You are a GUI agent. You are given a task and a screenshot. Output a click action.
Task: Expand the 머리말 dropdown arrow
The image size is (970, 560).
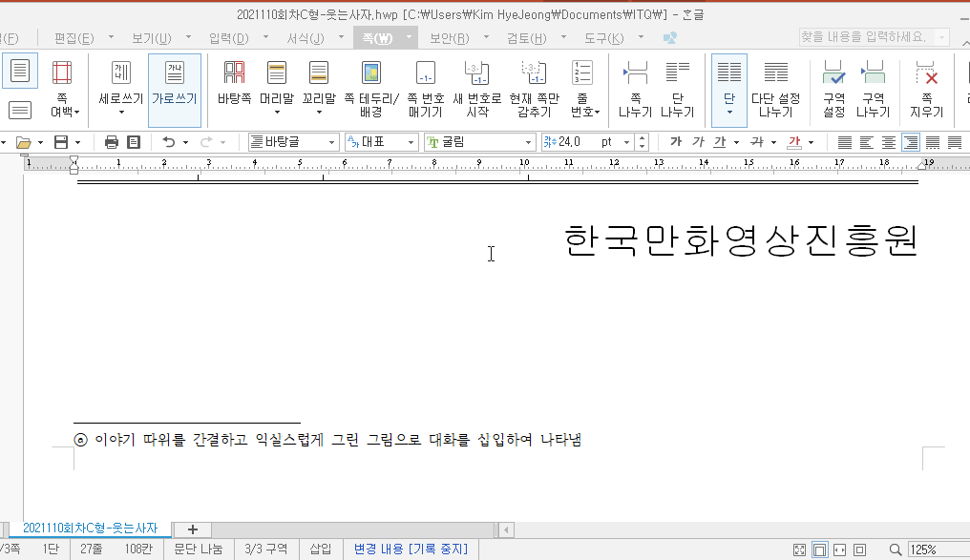click(277, 113)
